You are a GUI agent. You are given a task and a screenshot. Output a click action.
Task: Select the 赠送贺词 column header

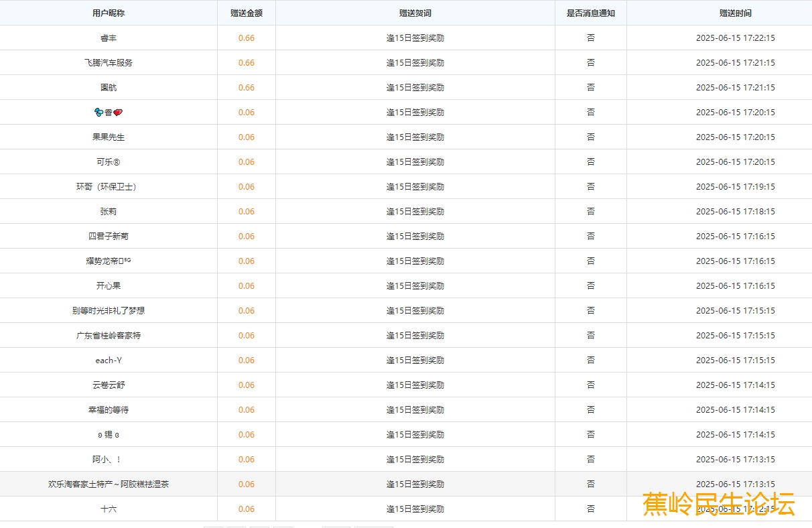415,13
